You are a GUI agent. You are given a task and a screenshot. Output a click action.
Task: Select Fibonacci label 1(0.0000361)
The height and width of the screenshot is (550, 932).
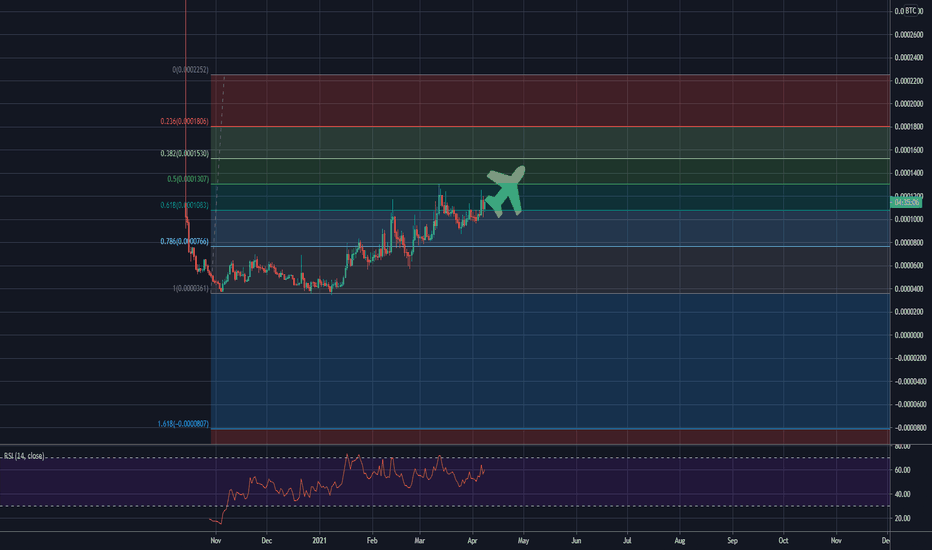(191, 288)
